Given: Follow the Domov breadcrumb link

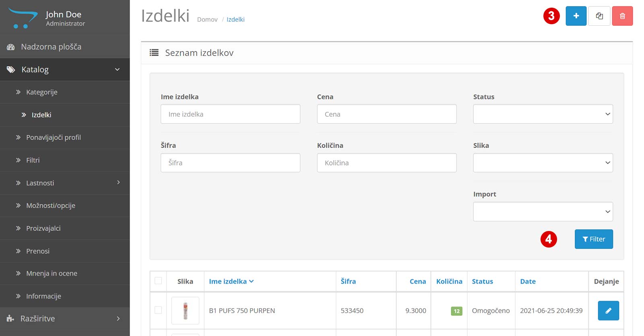Looking at the screenshot, I should [207, 19].
